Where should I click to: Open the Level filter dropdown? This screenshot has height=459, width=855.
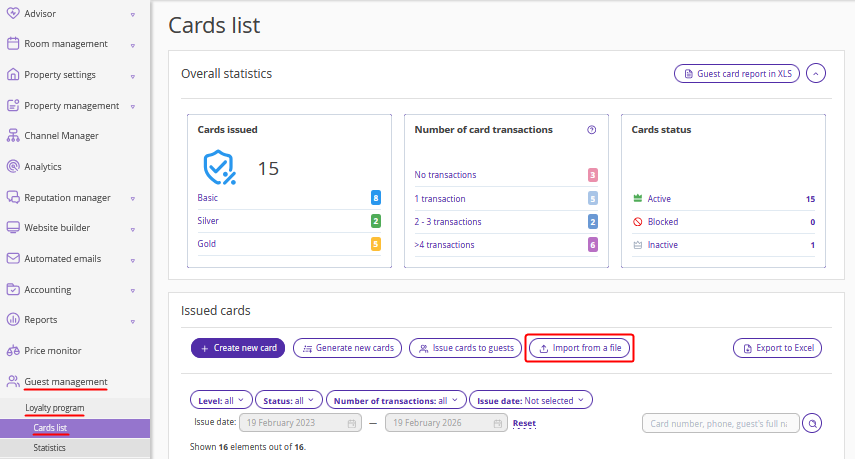[x=222, y=400]
